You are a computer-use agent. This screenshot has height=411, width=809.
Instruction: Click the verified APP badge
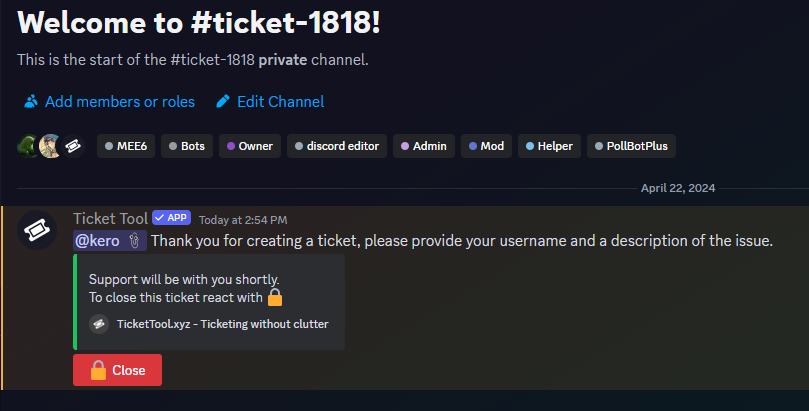tap(171, 218)
